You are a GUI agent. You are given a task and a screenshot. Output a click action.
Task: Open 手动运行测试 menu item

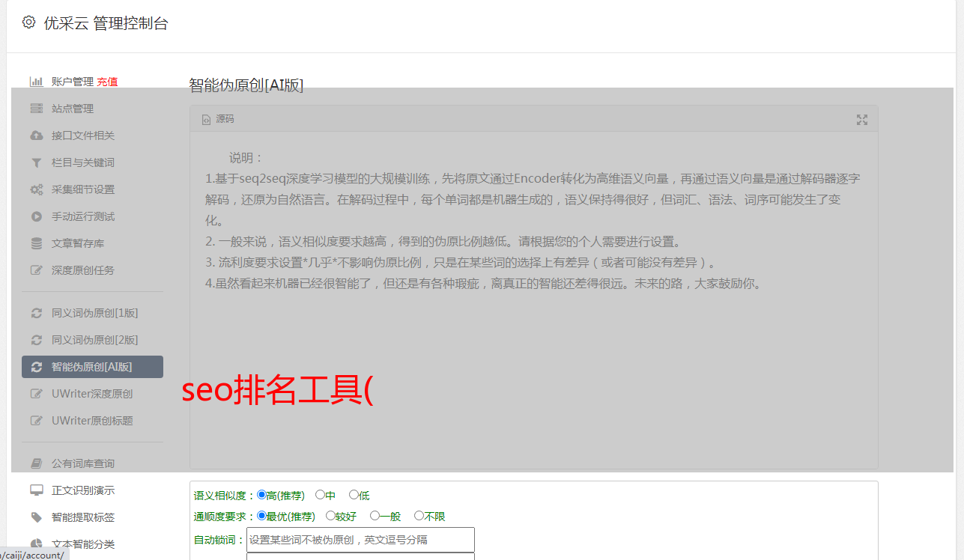83,216
